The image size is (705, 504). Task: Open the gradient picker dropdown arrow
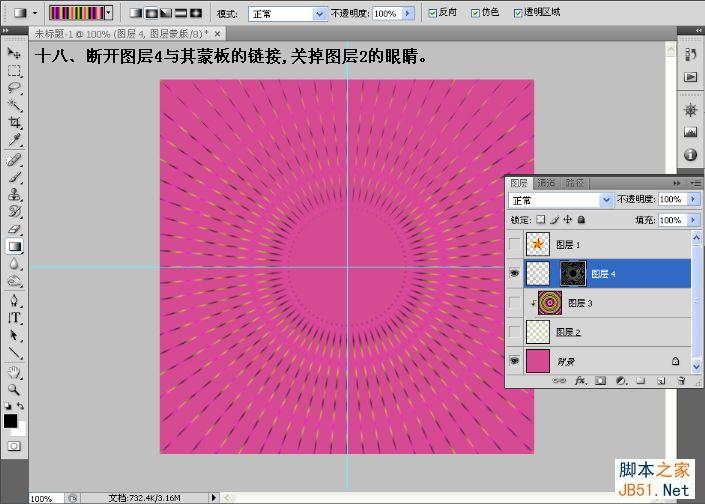pos(108,13)
